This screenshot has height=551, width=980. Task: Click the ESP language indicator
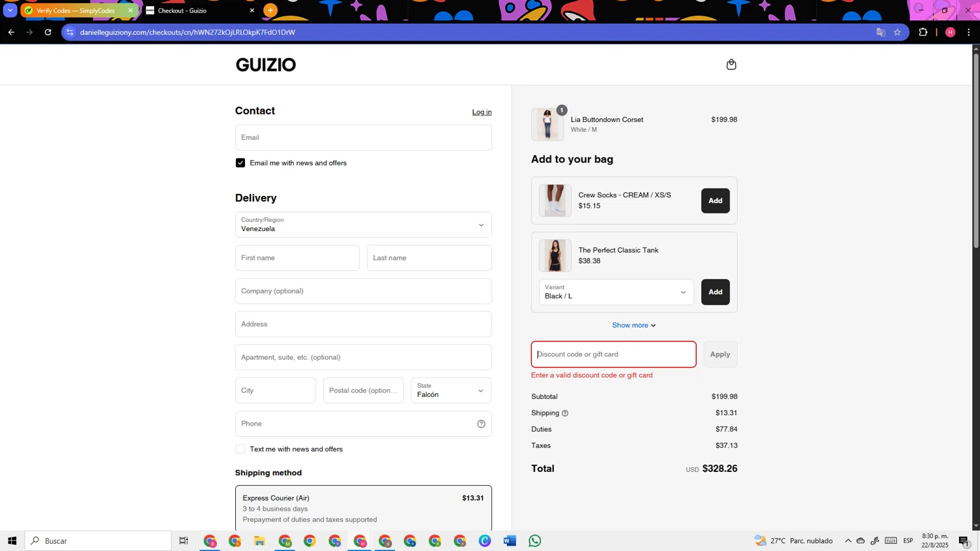(908, 541)
